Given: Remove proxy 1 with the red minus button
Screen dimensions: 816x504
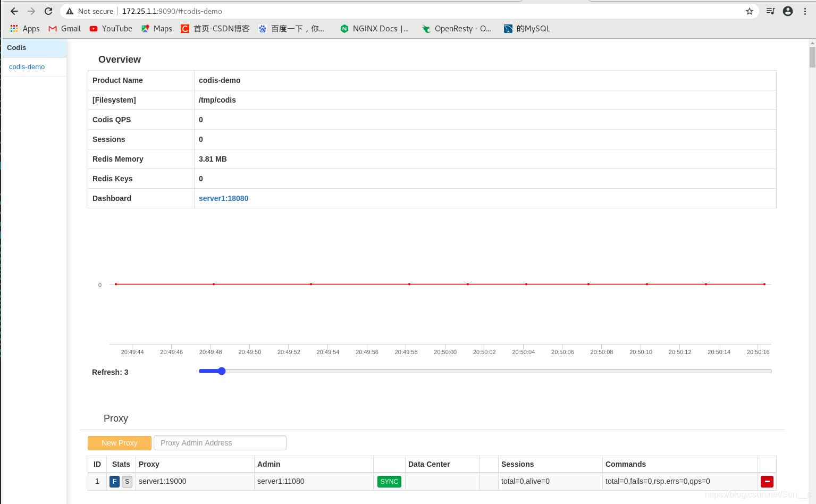Looking at the screenshot, I should (767, 482).
